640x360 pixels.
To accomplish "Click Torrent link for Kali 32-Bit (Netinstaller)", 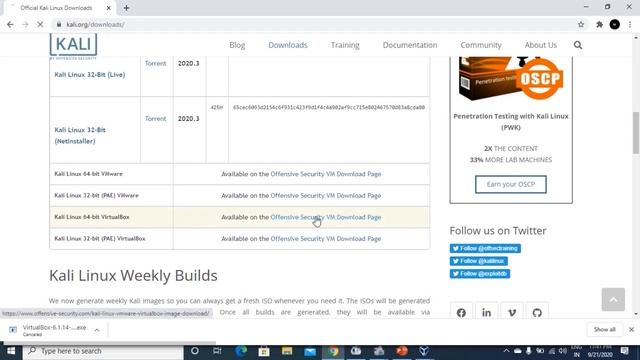I will tap(156, 118).
